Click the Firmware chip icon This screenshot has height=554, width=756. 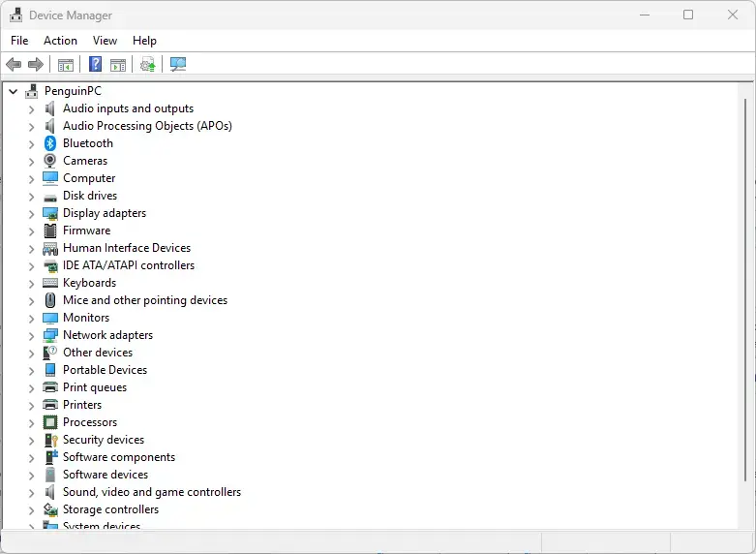click(50, 231)
